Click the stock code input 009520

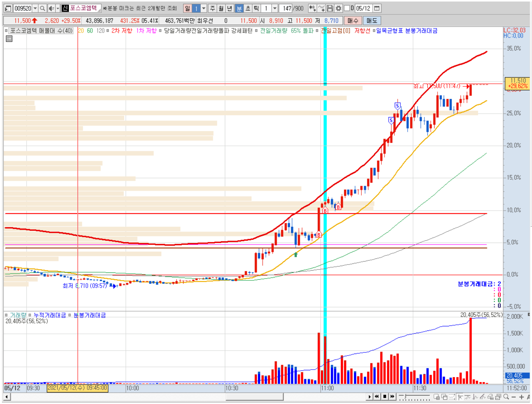pos(23,8)
